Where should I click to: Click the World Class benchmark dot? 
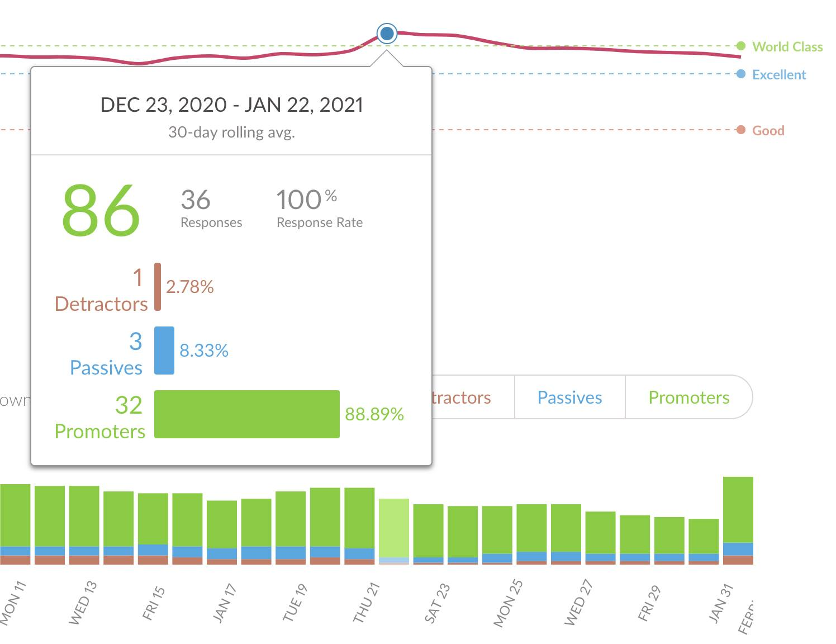pos(741,46)
